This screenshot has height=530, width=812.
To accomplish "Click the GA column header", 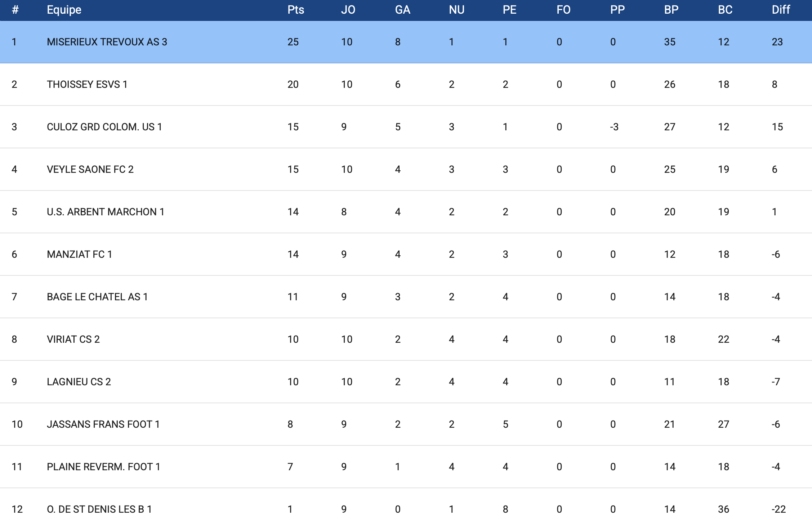I will tap(402, 10).
